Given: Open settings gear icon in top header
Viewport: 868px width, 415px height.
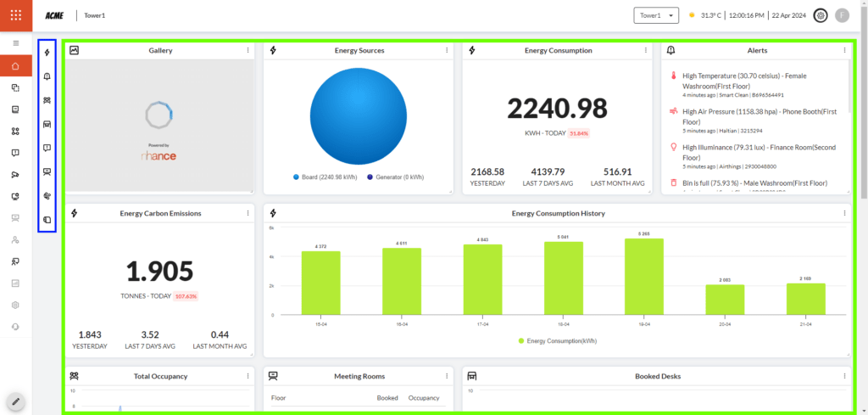Looking at the screenshot, I should [x=820, y=15].
